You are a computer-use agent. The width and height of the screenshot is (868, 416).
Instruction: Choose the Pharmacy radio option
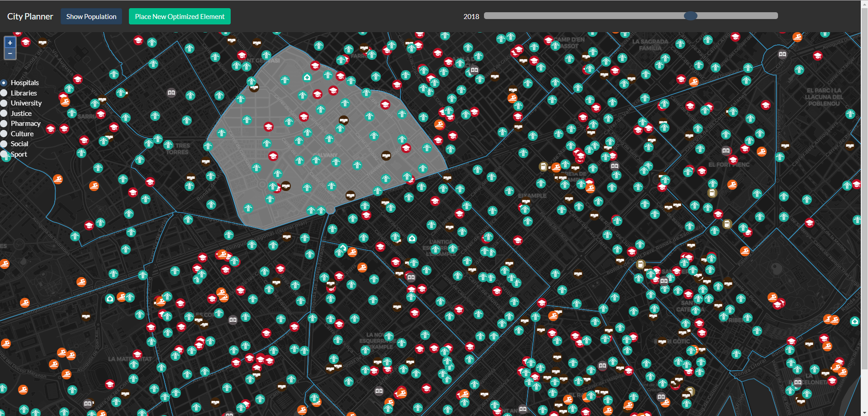(x=4, y=124)
